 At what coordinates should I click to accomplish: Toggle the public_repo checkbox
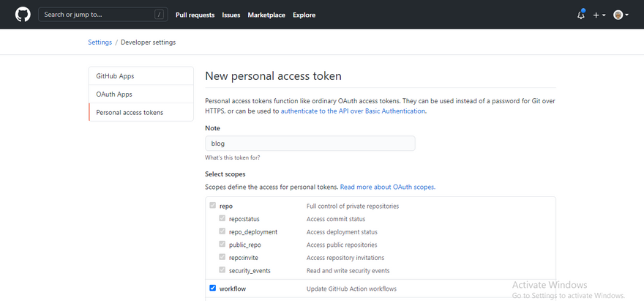pos(222,245)
